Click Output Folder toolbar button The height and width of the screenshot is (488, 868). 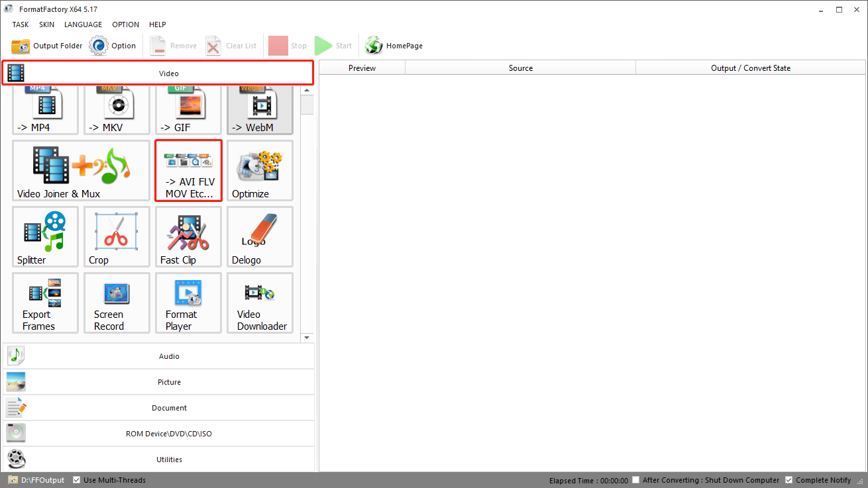[x=47, y=46]
